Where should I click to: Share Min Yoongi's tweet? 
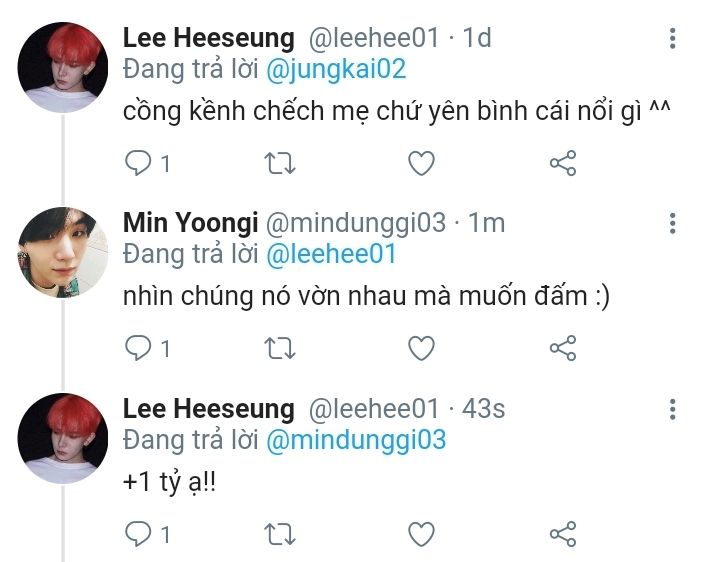(x=563, y=348)
